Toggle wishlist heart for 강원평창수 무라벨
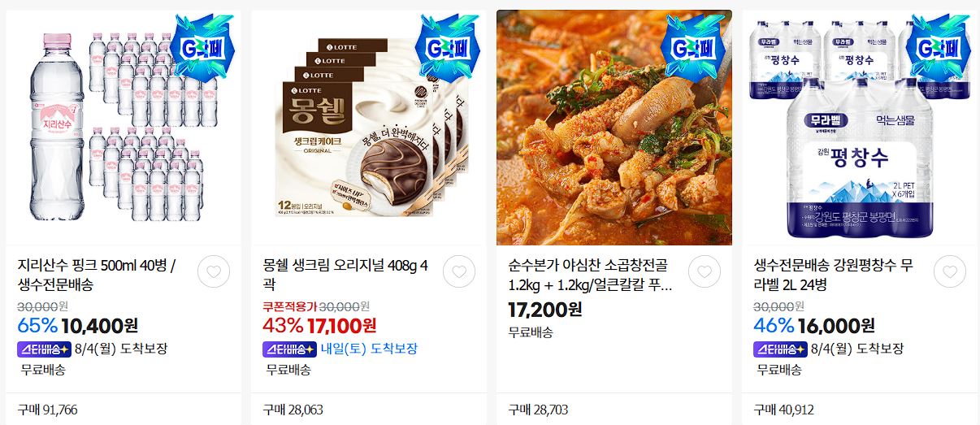This screenshot has height=425, width=980. click(950, 271)
